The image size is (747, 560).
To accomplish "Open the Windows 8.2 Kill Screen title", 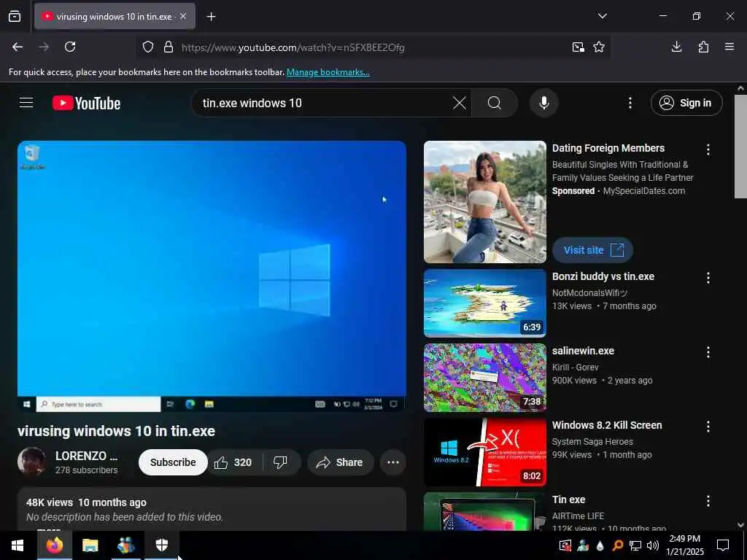I will tap(607, 425).
